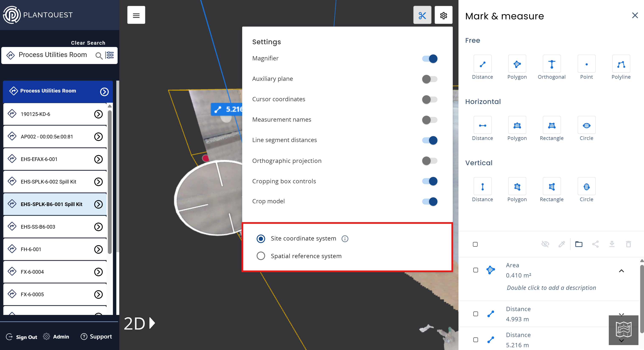Expand the 4.993 m Distance entry
Viewport: 644px width, 350px height.
click(621, 314)
